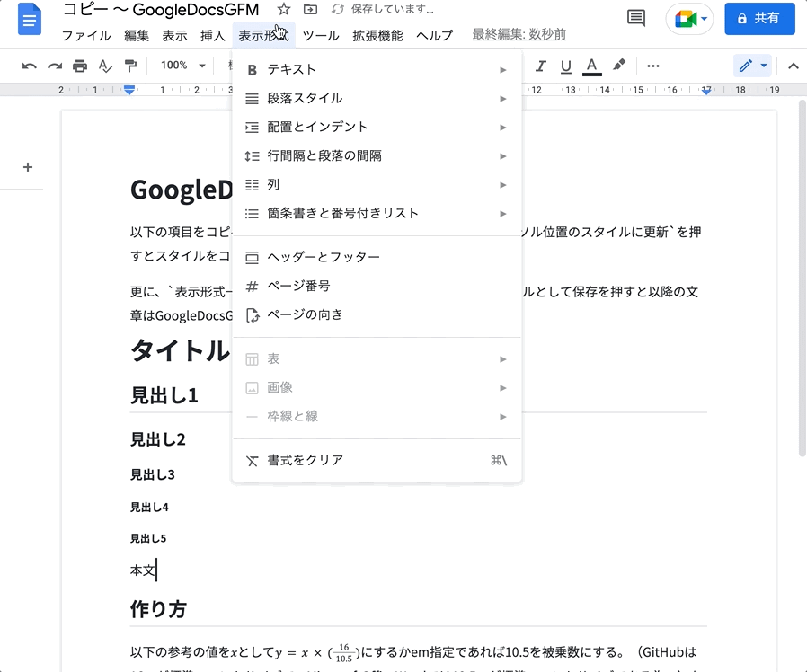Click the plus icon in outline sidebar
This screenshot has width=807, height=672.
coord(28,167)
